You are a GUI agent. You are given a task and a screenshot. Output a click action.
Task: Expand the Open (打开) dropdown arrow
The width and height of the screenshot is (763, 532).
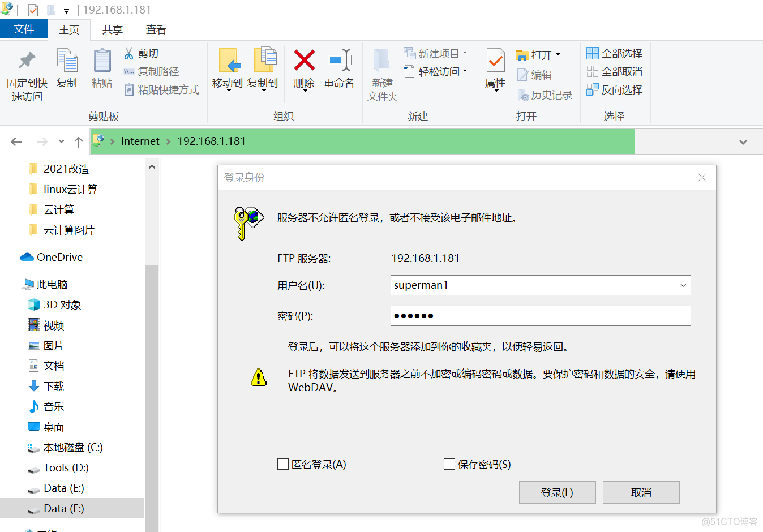coord(558,55)
